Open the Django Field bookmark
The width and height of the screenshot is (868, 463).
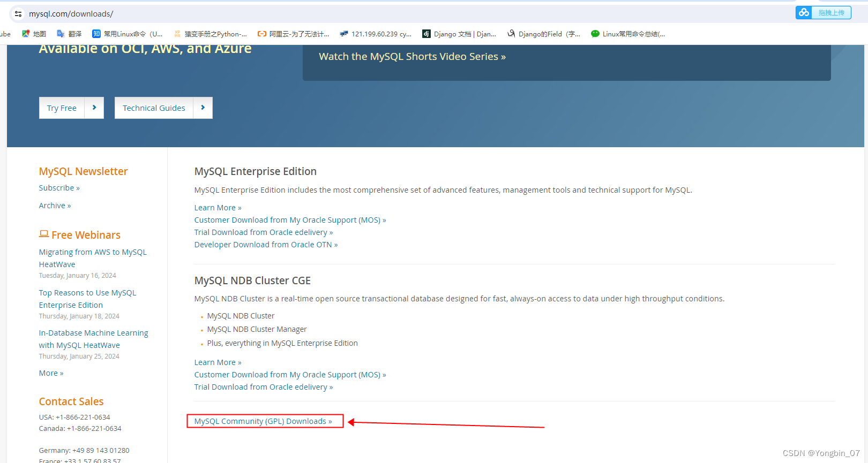click(543, 34)
